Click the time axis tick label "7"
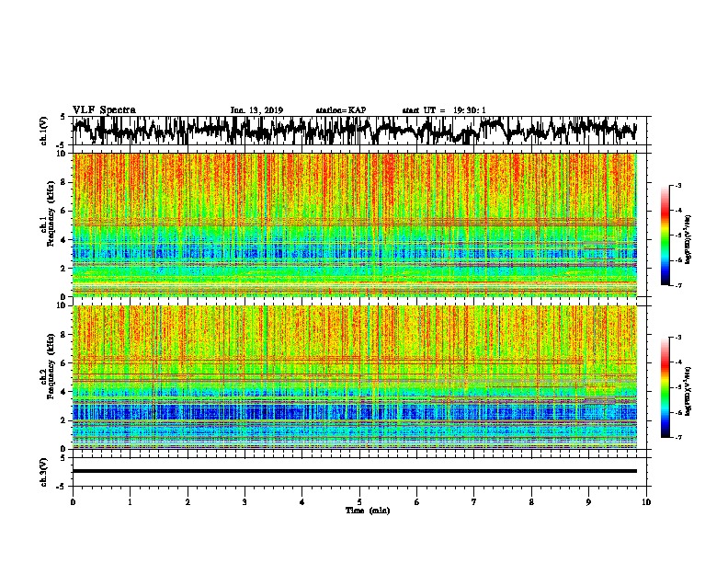The image size is (728, 563). click(x=474, y=502)
